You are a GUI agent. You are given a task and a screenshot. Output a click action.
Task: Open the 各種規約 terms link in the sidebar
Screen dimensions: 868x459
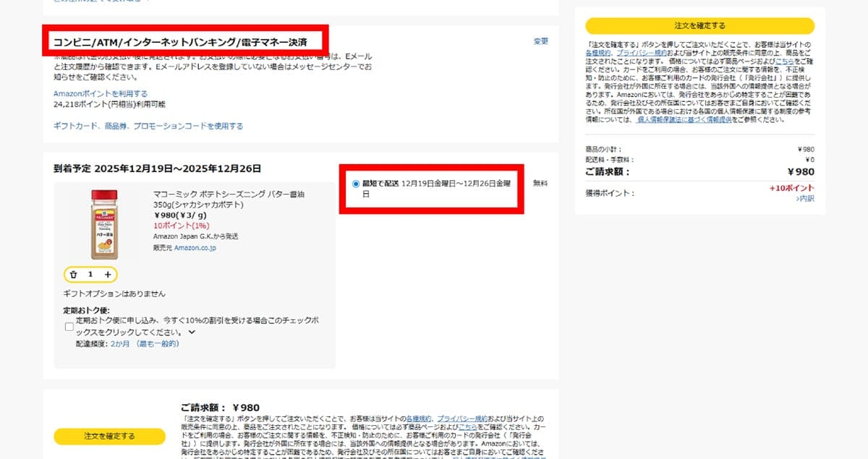click(x=597, y=51)
